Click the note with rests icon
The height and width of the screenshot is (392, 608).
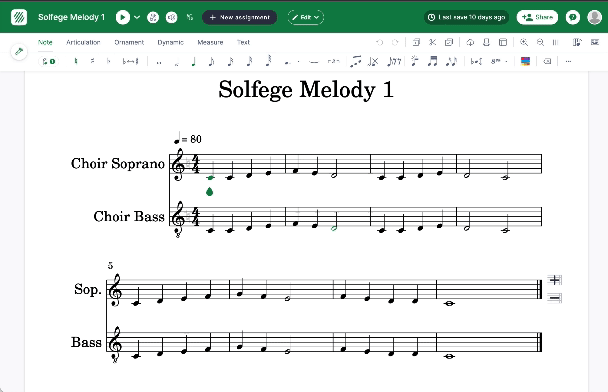pyautogui.click(x=394, y=61)
